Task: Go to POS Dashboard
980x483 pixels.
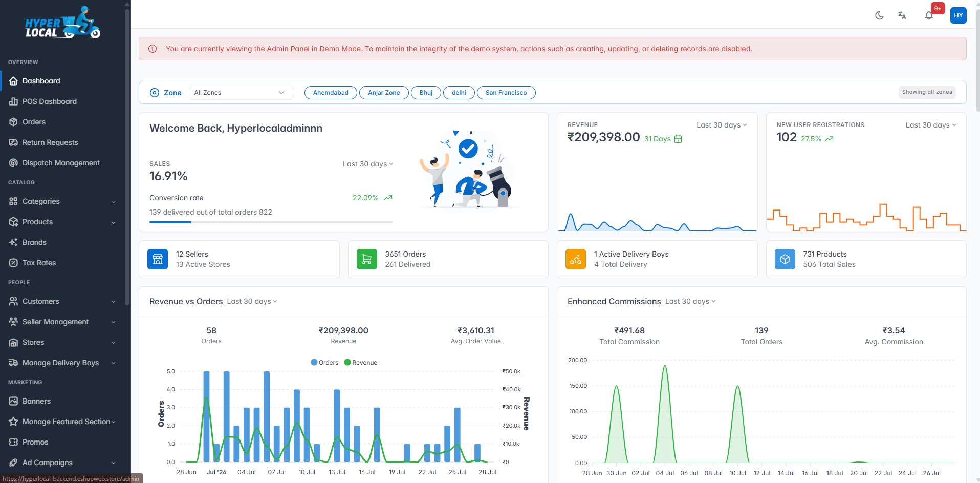Action: 62,101
